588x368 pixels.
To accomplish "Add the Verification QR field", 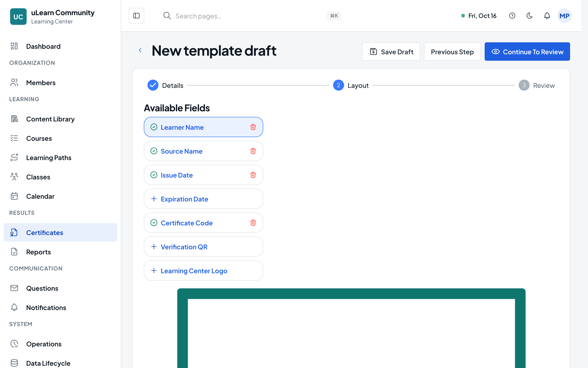I will (x=203, y=247).
